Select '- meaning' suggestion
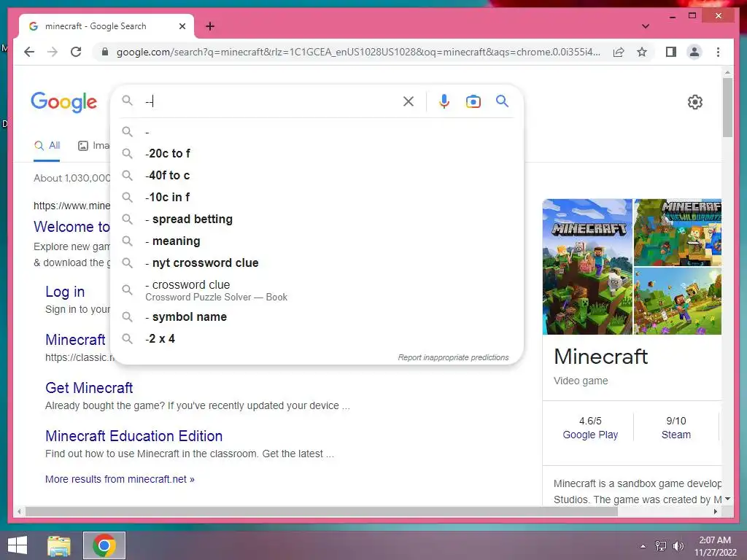 coord(317,241)
